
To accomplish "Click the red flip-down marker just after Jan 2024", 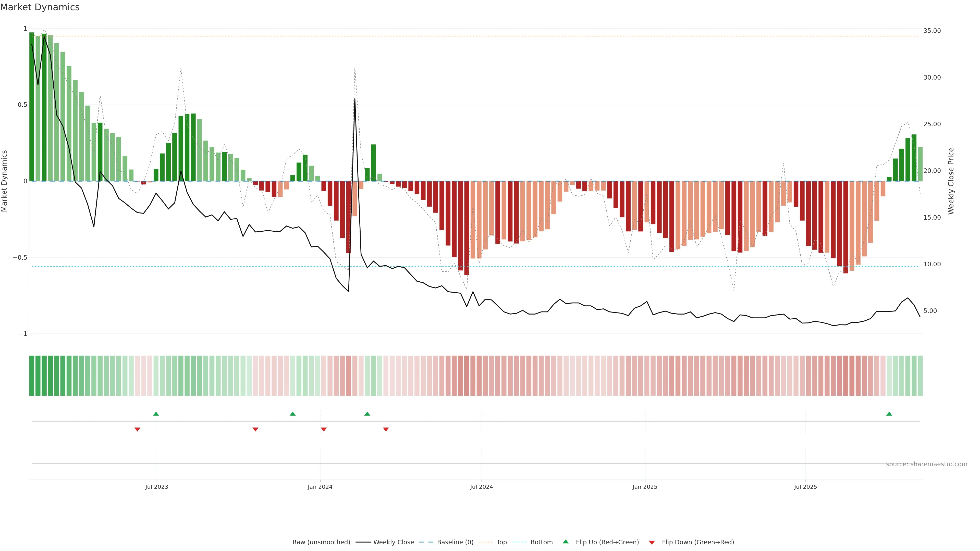I will click(x=324, y=429).
